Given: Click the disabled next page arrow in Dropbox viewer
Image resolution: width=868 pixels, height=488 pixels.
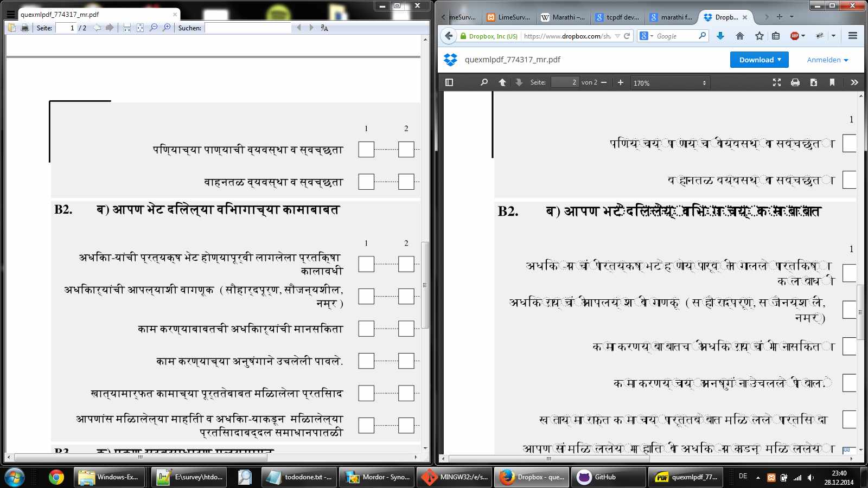Looking at the screenshot, I should click(x=519, y=82).
